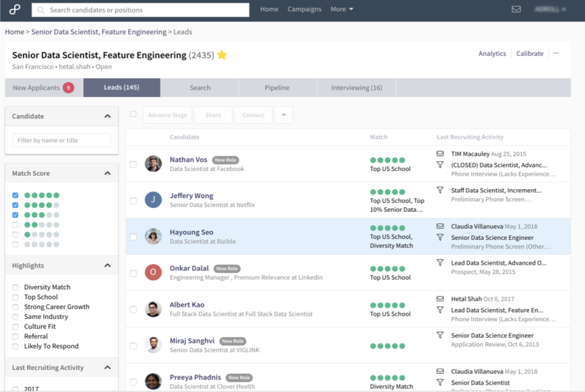Click the Analytics link
The width and height of the screenshot is (585, 392).
(492, 53)
